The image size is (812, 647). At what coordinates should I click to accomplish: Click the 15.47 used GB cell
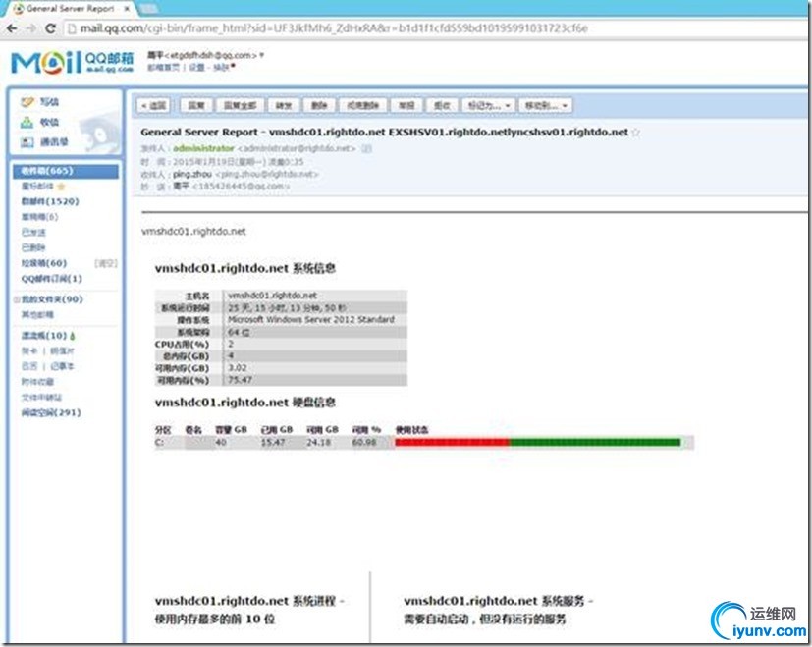click(272, 443)
